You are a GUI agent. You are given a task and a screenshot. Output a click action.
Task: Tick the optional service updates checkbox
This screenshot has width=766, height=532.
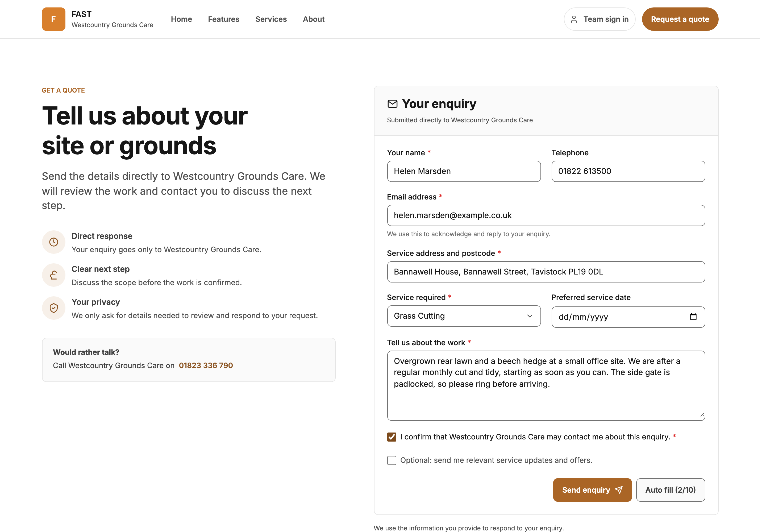tap(392, 460)
